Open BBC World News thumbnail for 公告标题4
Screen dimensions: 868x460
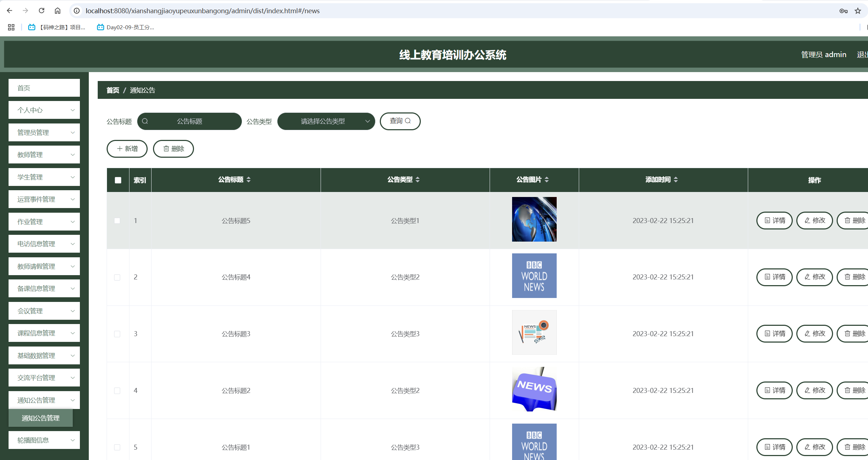point(534,276)
